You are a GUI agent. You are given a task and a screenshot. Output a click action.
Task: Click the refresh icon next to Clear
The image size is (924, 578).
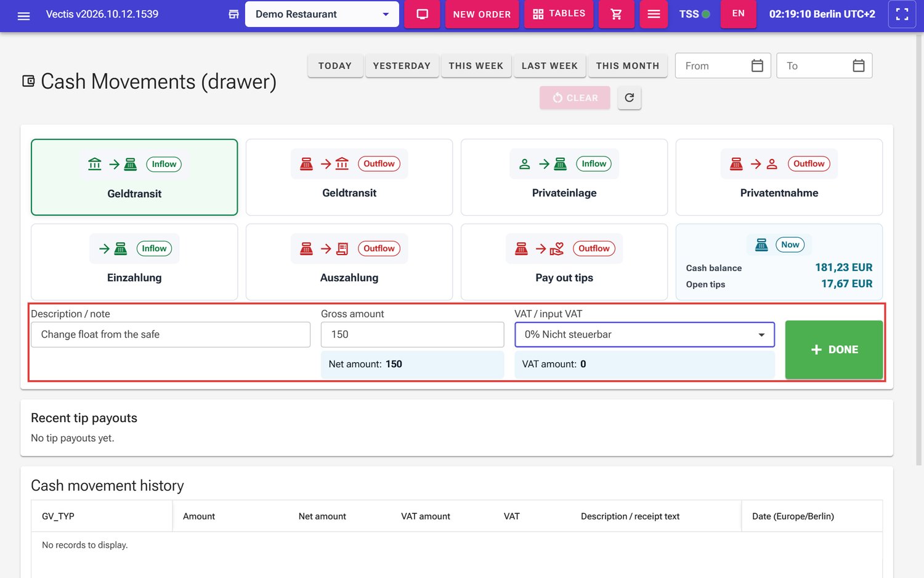tap(629, 97)
